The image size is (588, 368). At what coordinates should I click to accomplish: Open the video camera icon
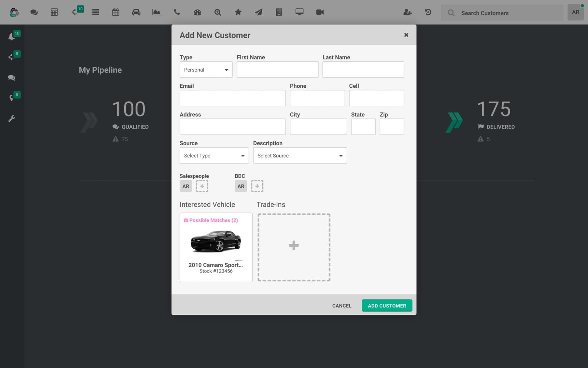click(320, 12)
